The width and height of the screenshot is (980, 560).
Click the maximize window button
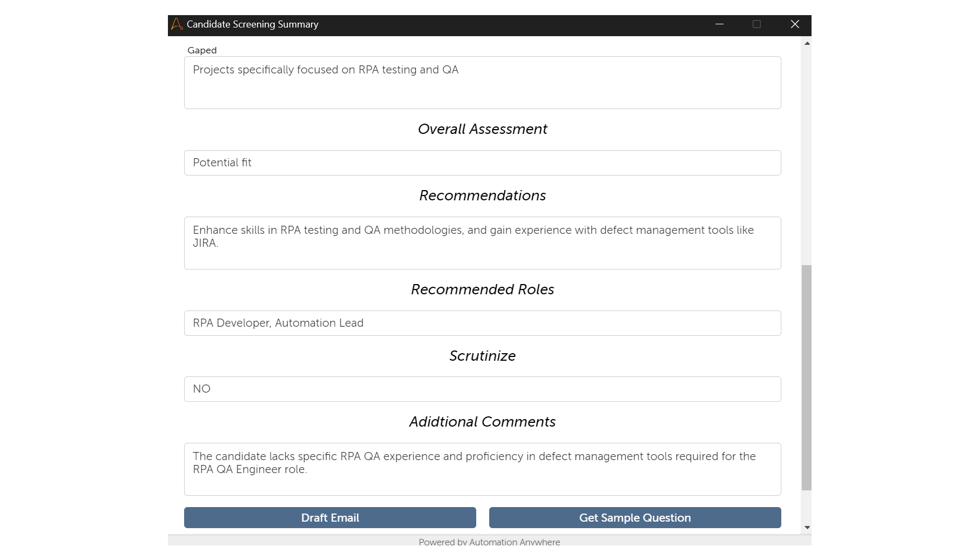(756, 24)
